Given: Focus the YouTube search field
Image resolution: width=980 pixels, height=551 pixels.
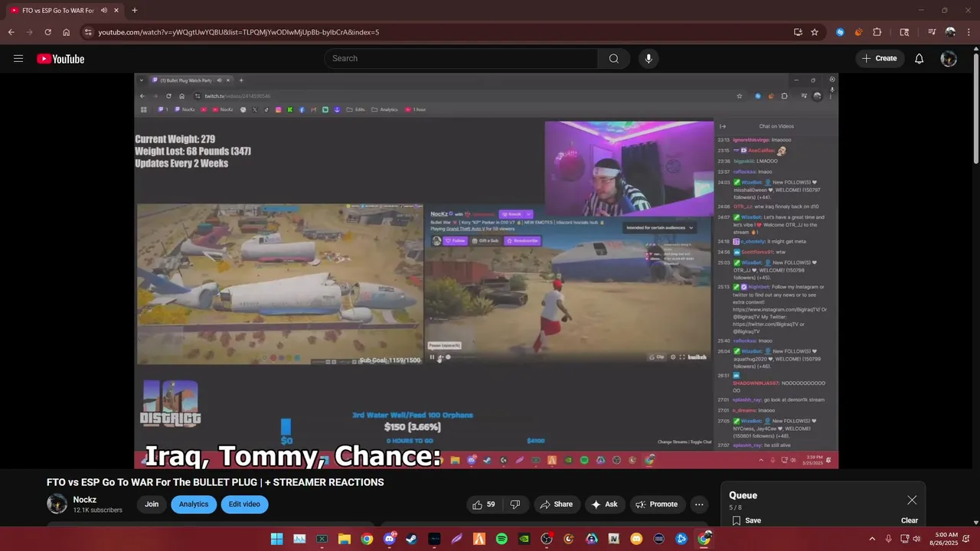Looking at the screenshot, I should tap(461, 58).
